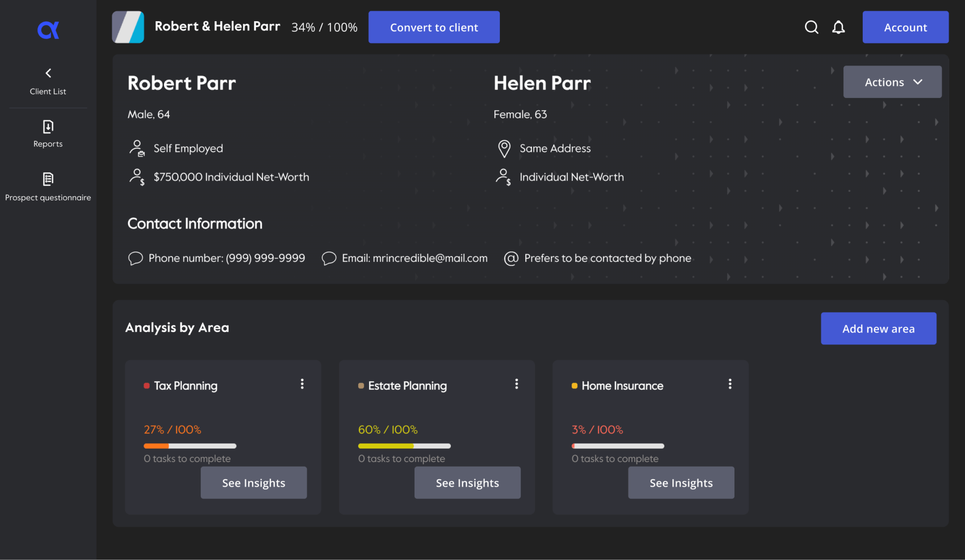The image size is (965, 560).
Task: Select the Prospect questionnaire icon
Action: (x=48, y=179)
